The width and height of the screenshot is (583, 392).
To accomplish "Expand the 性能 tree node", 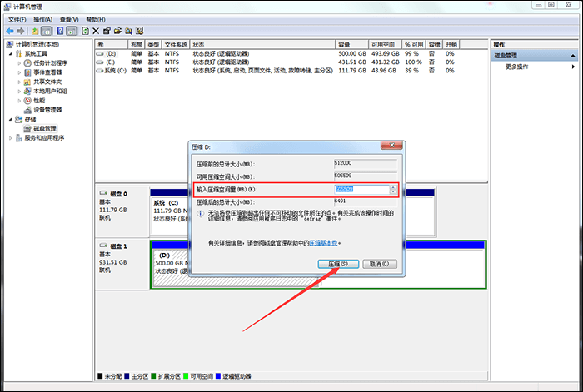I will 20,101.
